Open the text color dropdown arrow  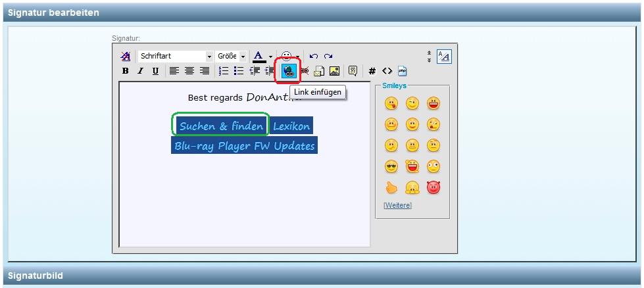point(270,57)
